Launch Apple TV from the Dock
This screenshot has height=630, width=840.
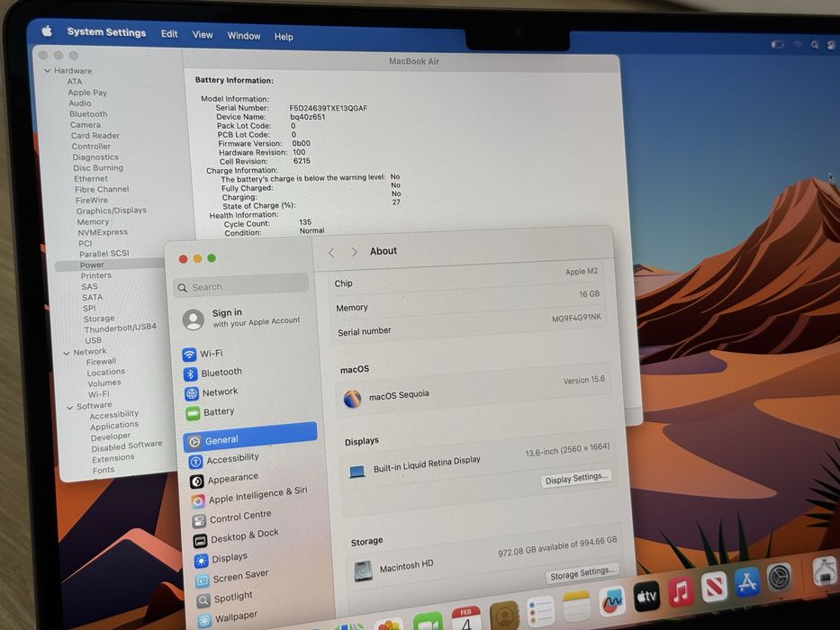646,596
